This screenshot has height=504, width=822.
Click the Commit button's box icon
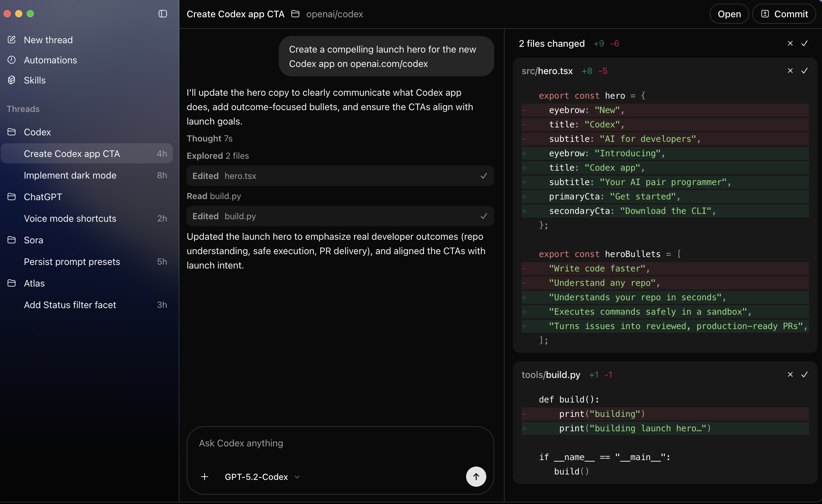(765, 14)
